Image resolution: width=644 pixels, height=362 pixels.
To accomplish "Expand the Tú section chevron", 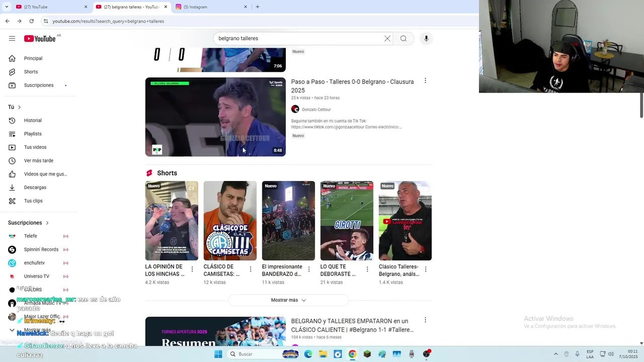I will (19, 107).
